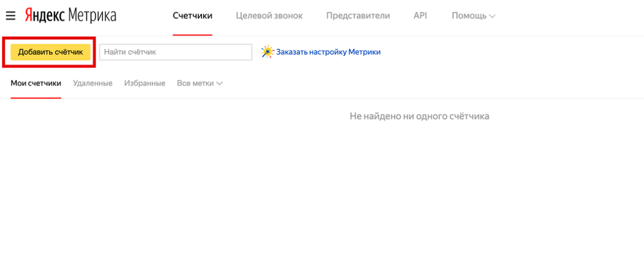
Task: Expand the Помощь chevron arrow
Action: (x=492, y=17)
